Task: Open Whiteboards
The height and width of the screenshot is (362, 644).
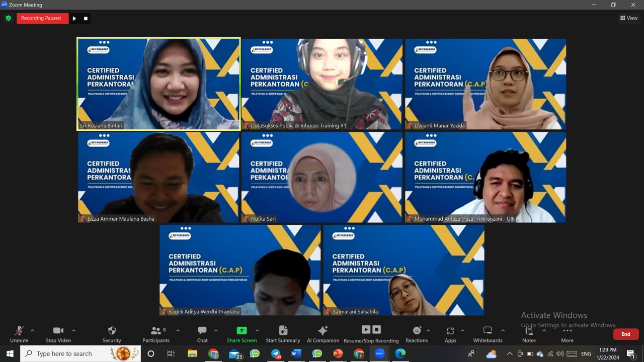Action: pyautogui.click(x=488, y=334)
